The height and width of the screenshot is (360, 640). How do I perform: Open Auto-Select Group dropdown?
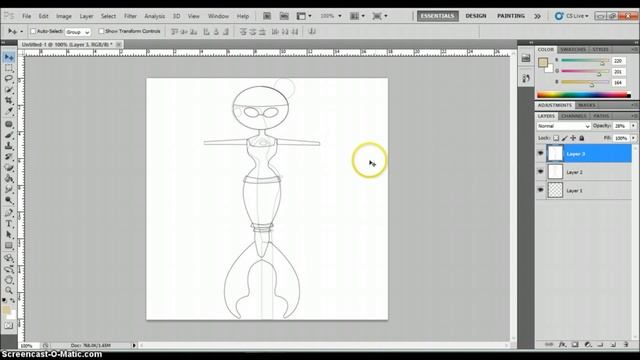(78, 31)
